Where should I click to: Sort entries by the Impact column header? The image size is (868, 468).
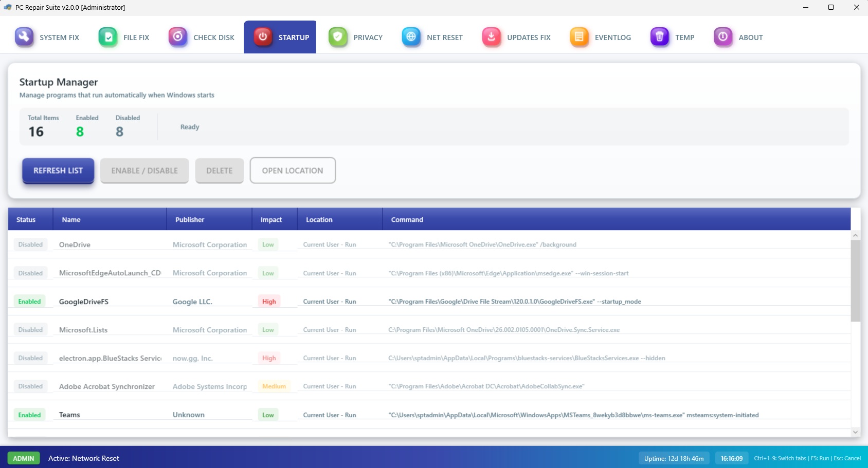coord(272,219)
